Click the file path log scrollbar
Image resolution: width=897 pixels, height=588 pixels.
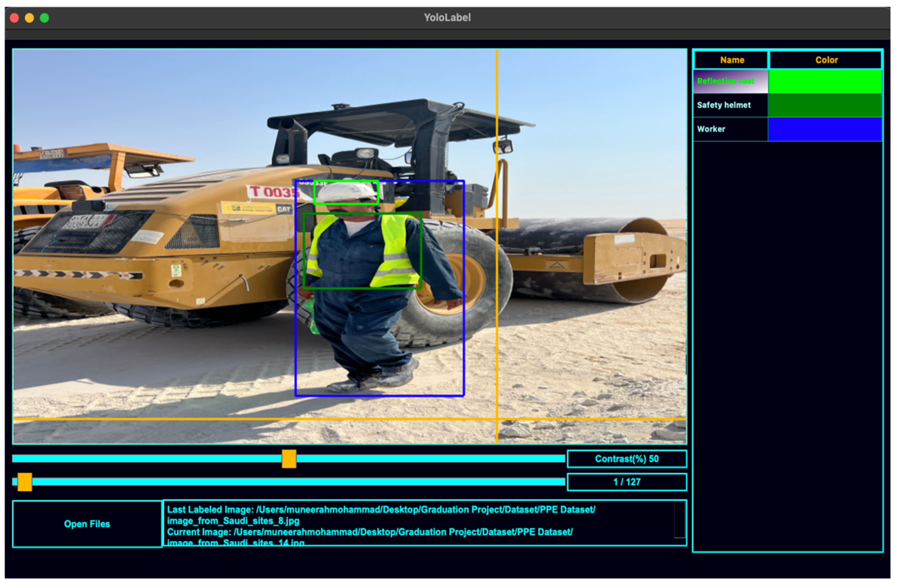680,520
